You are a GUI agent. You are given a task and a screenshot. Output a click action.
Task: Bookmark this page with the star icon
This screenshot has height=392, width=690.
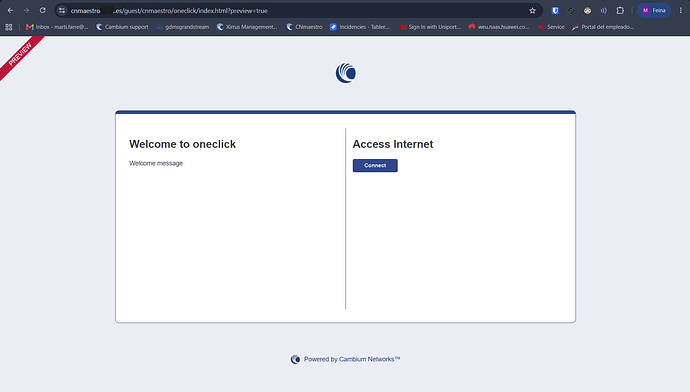532,11
